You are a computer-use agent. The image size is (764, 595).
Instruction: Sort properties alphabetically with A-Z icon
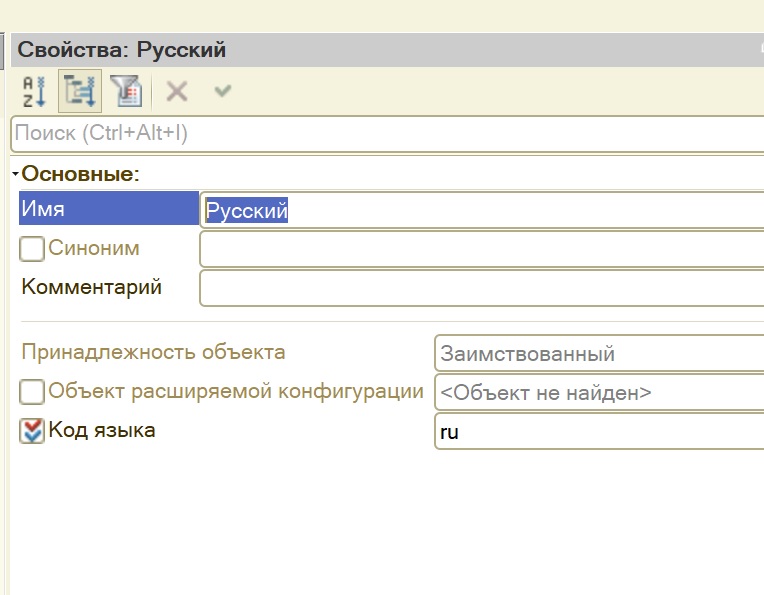[34, 91]
